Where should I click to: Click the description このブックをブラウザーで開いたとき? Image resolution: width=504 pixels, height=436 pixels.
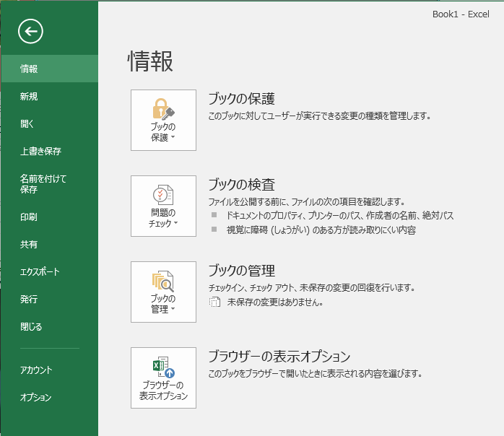(315, 374)
